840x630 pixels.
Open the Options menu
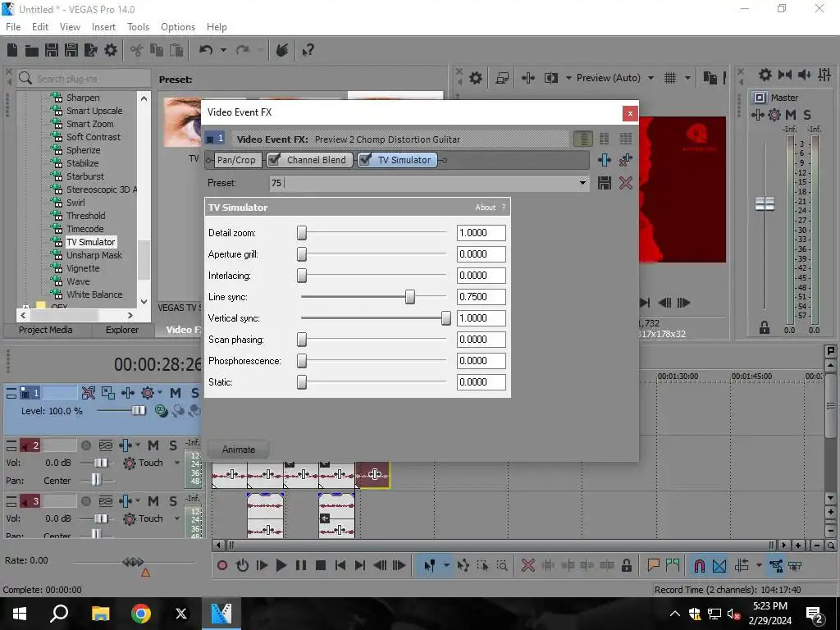(x=178, y=27)
